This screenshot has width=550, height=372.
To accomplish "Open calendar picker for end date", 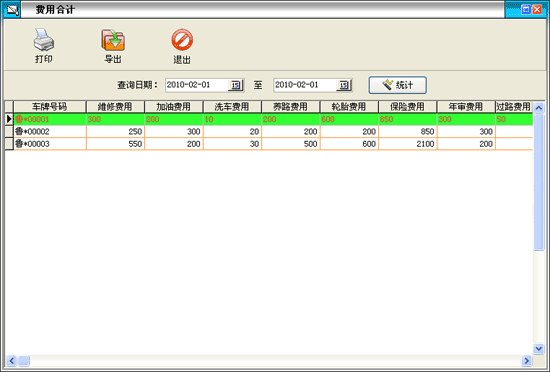I will [x=344, y=85].
